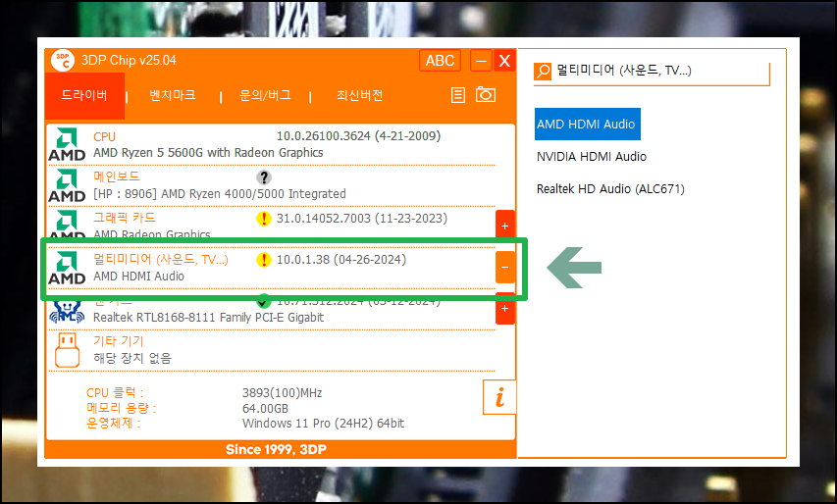Click the 그래픽 카드 driver link
Viewport: 837px width, 504px height.
coord(125,218)
